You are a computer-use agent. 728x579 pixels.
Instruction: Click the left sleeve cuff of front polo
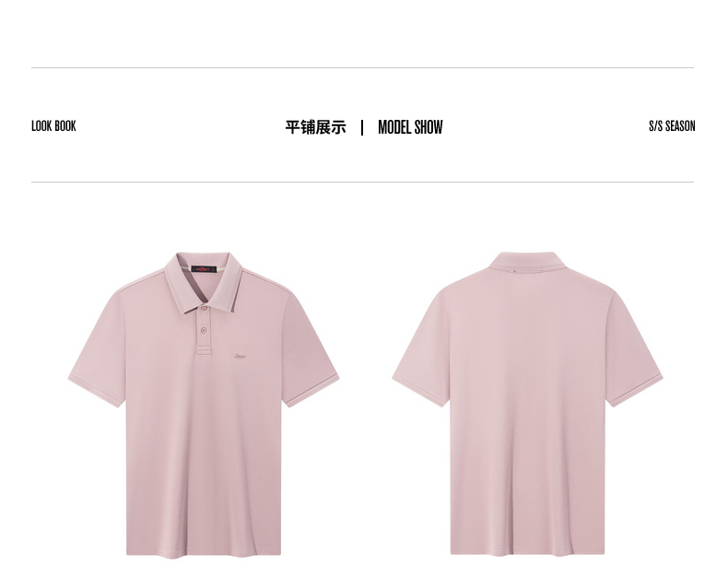point(95,392)
